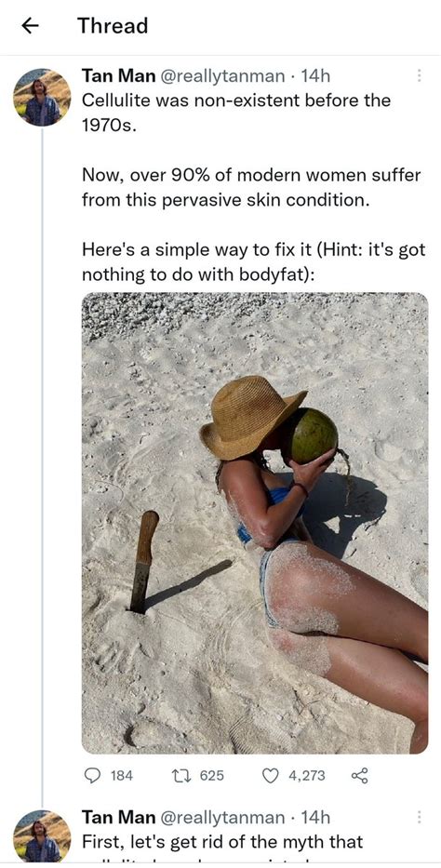Open Tan Man's top profile avatar
Screen dimensions: 441x868
42,98
